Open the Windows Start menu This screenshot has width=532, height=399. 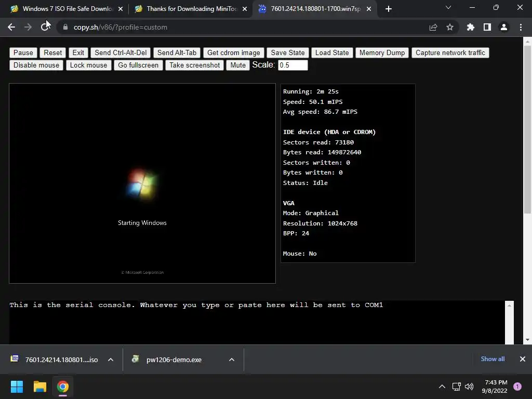tap(17, 387)
